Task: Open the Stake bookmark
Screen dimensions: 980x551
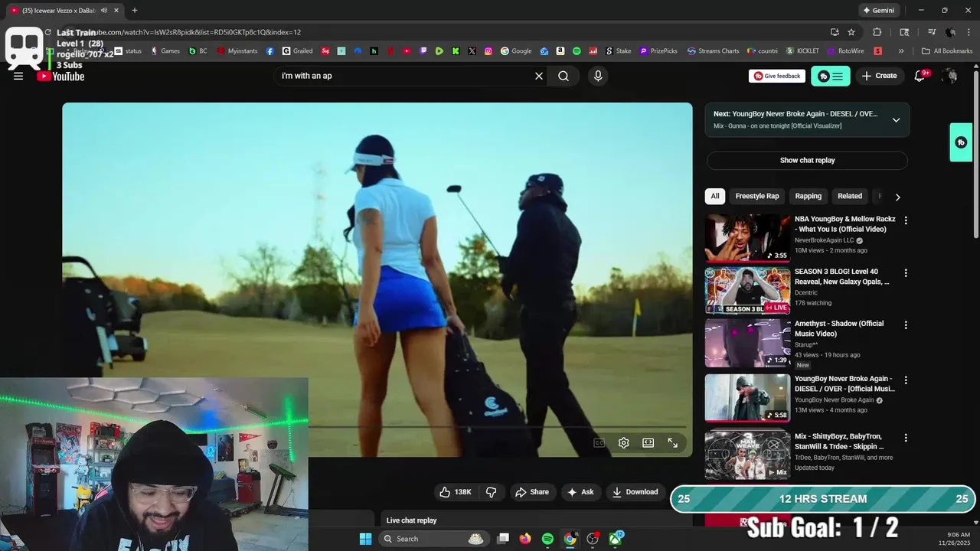Action: tap(619, 51)
